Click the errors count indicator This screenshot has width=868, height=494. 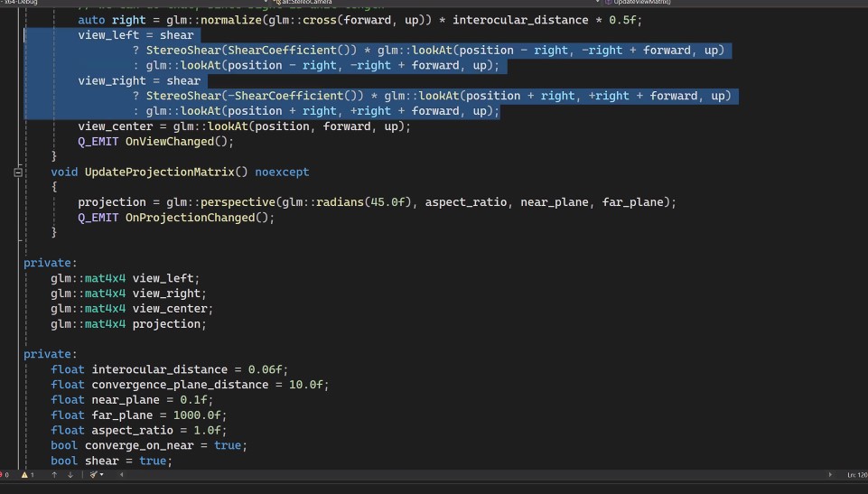[x=5, y=474]
